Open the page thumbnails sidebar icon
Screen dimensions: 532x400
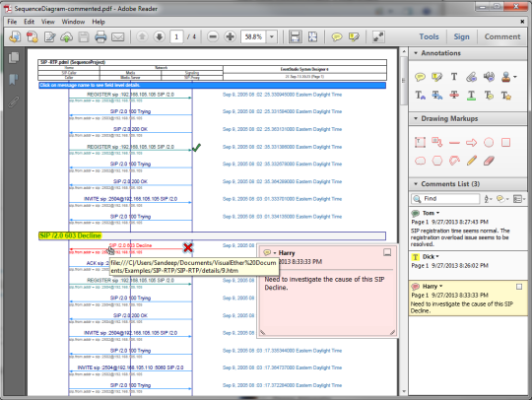(x=14, y=57)
